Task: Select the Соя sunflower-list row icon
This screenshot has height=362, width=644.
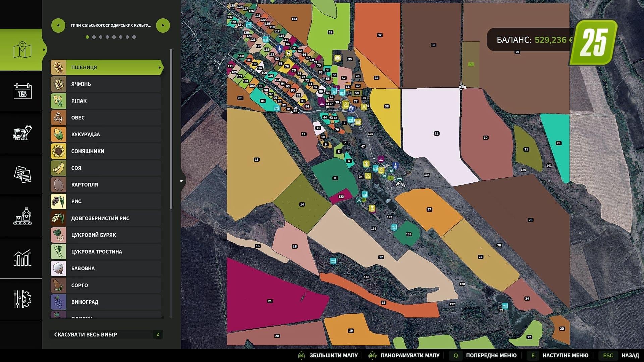Action: [58, 168]
